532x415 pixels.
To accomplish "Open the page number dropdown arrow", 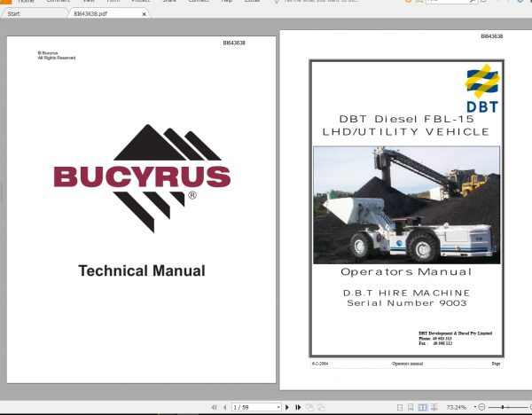I will 278,407.
